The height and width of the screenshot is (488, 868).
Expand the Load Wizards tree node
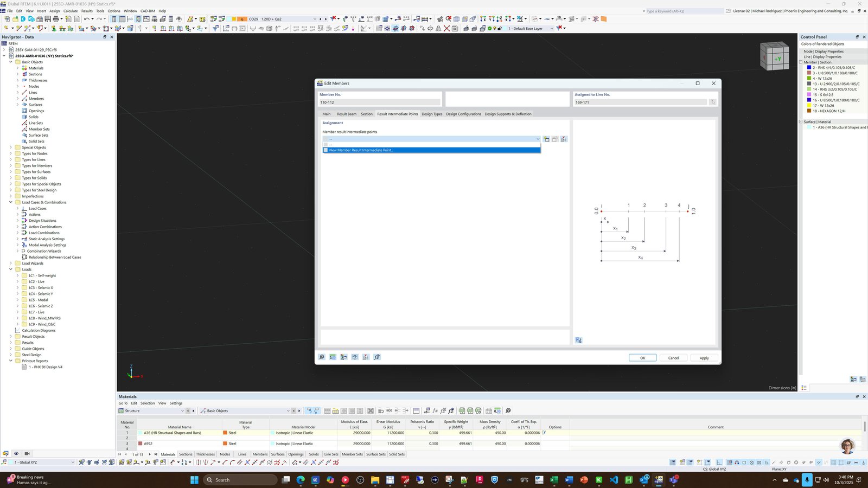tap(11, 264)
